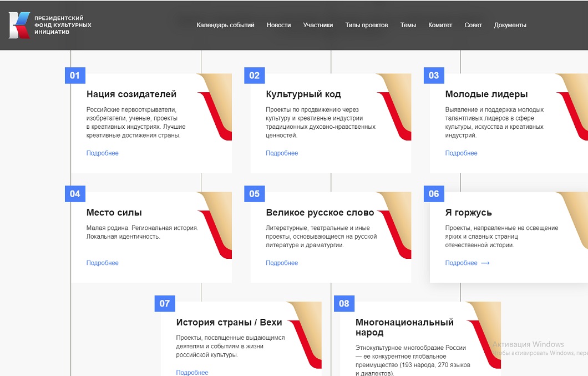Image resolution: width=588 pixels, height=376 pixels.
Task: Select the Культурный код card title
Action: pos(303,94)
